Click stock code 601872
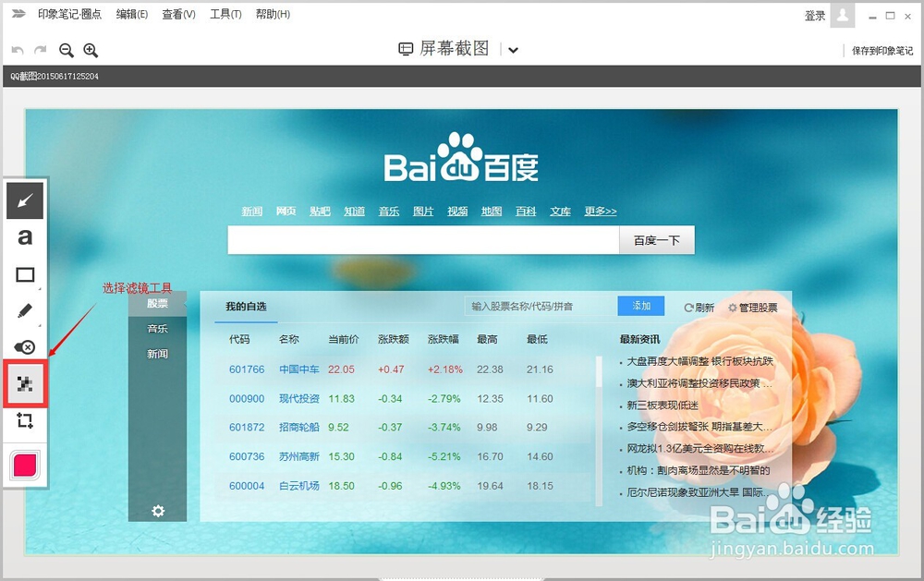Image resolution: width=924 pixels, height=581 pixels. pyautogui.click(x=247, y=427)
